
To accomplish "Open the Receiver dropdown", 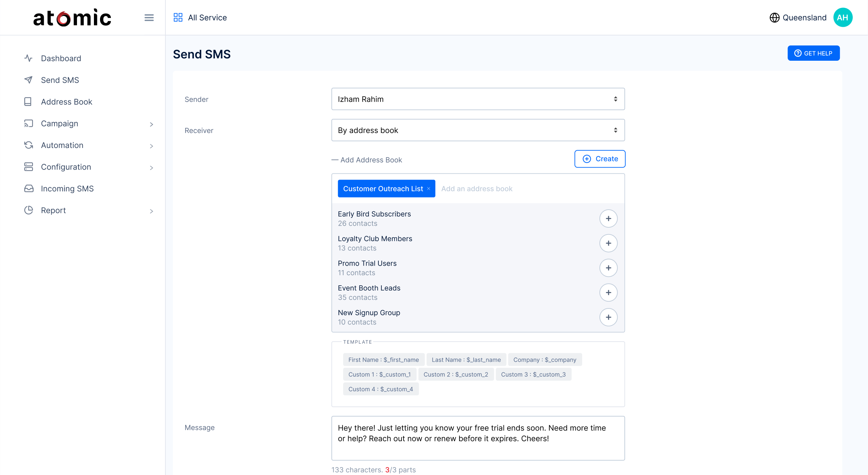I will [478, 130].
